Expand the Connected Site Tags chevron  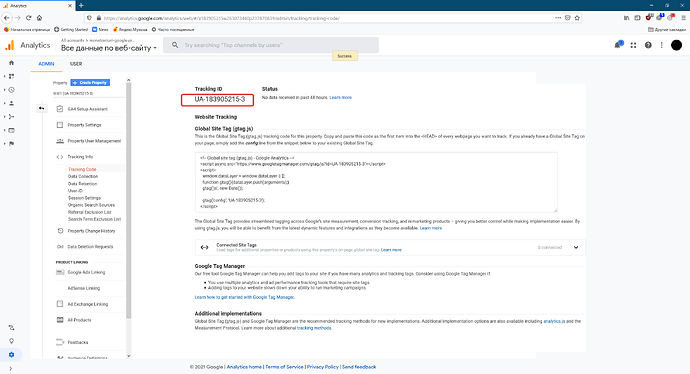576,247
